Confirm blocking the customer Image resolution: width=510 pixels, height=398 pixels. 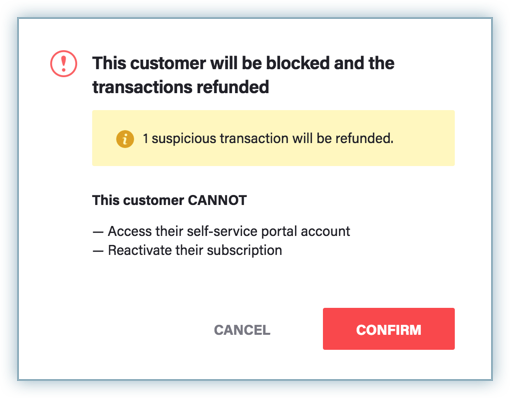[388, 329]
